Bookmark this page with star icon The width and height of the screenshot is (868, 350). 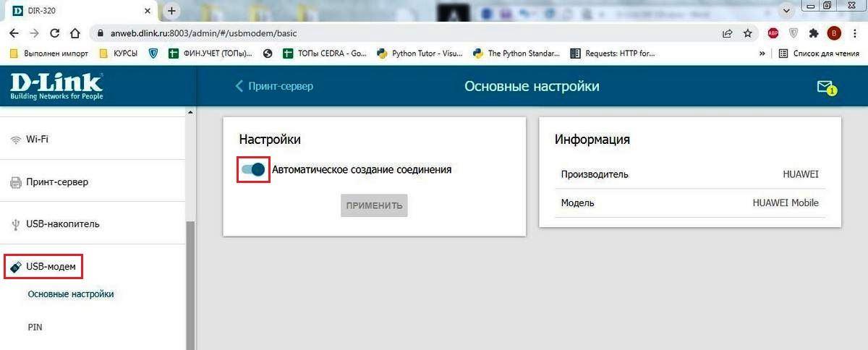click(747, 33)
